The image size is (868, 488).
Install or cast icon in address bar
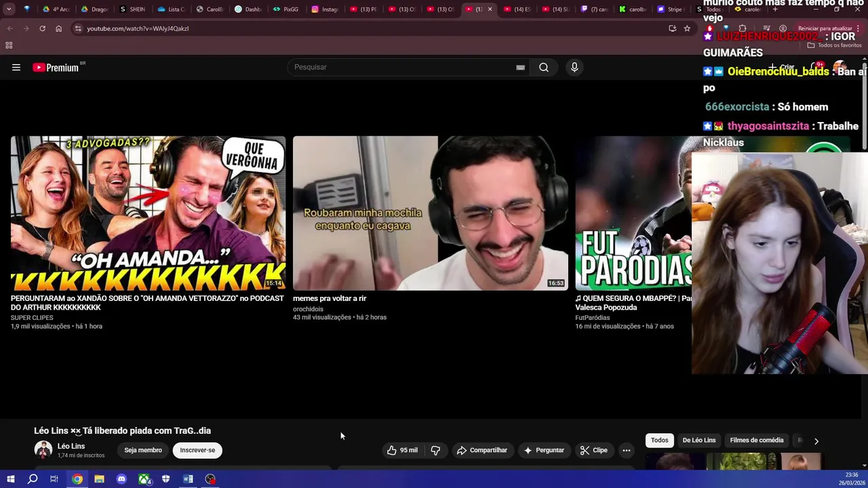[672, 28]
